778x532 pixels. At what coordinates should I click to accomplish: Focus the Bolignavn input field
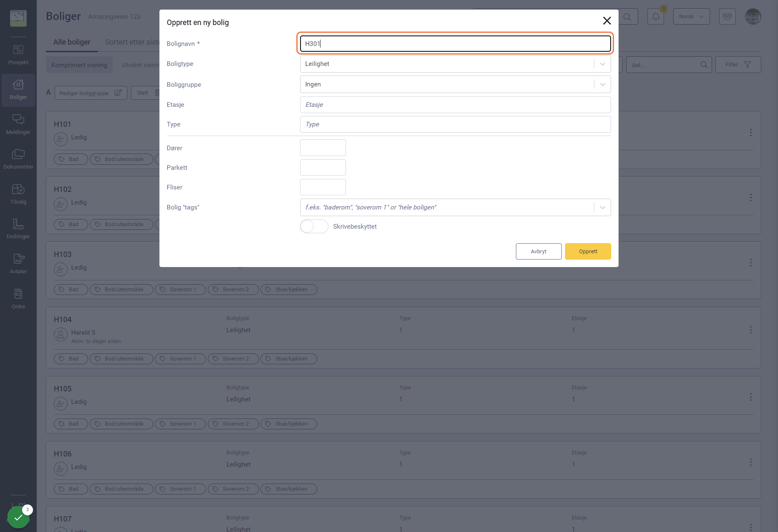455,44
